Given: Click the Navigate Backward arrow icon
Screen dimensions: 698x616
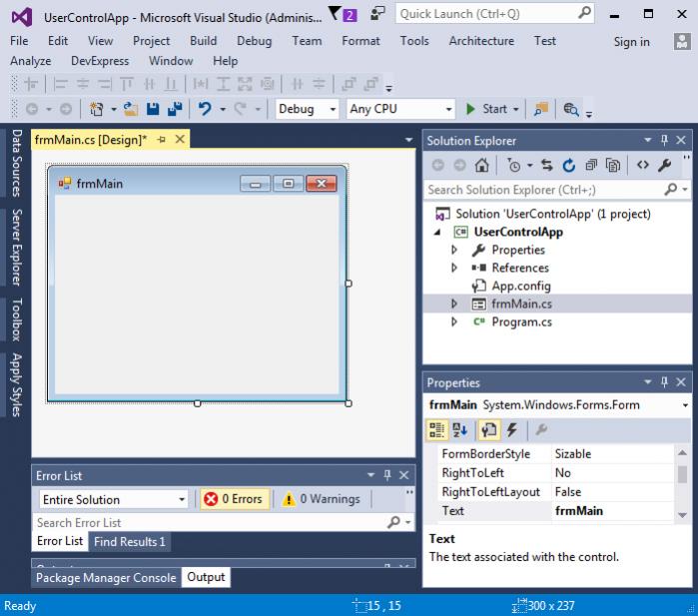Looking at the screenshot, I should click(32, 109).
